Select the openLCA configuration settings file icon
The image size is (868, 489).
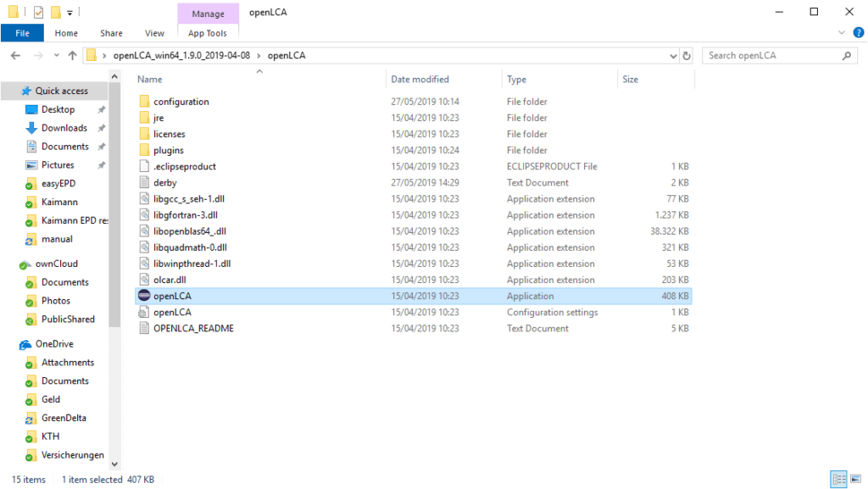pos(144,313)
